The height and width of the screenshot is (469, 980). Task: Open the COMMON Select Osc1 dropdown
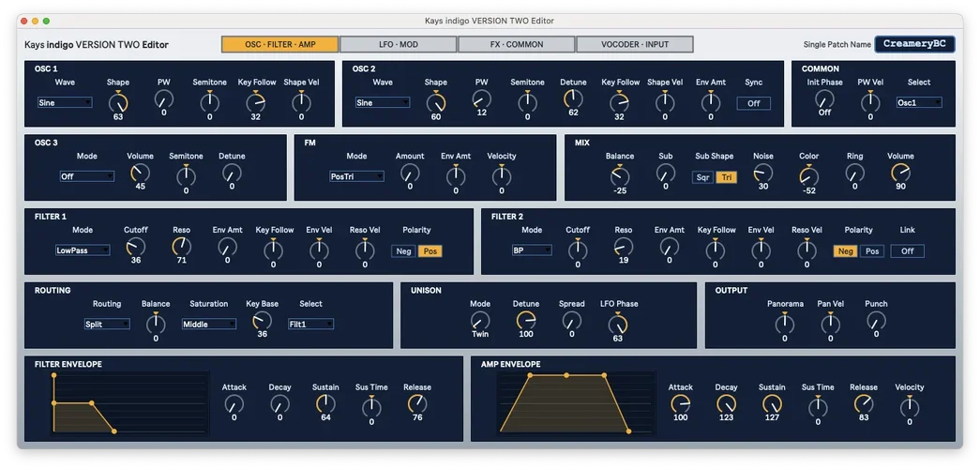919,102
